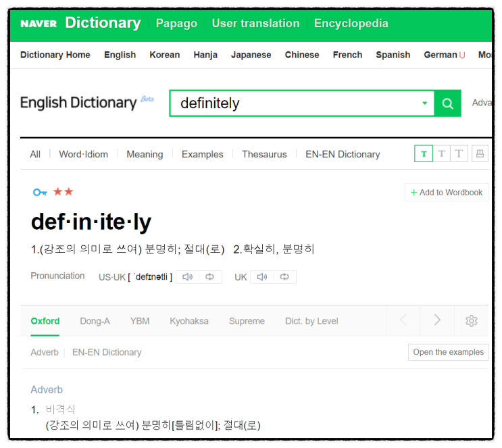The image size is (502, 448).
Task: Open dictionary source settings gear
Action: [x=472, y=320]
